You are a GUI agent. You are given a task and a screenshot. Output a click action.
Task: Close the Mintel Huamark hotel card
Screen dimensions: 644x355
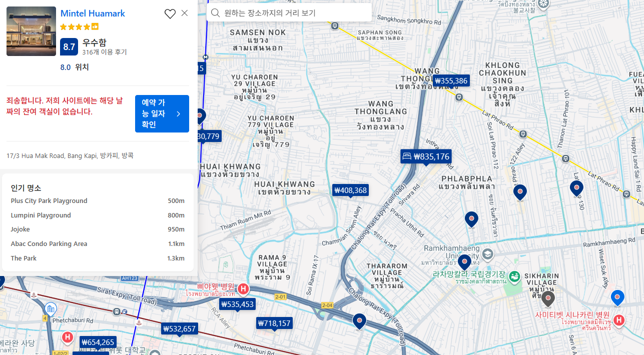pos(185,13)
